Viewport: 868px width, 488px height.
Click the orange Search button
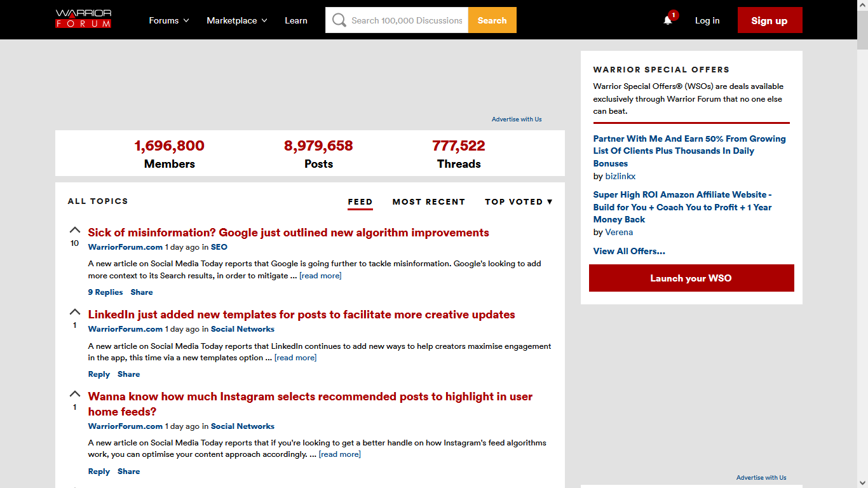(492, 20)
